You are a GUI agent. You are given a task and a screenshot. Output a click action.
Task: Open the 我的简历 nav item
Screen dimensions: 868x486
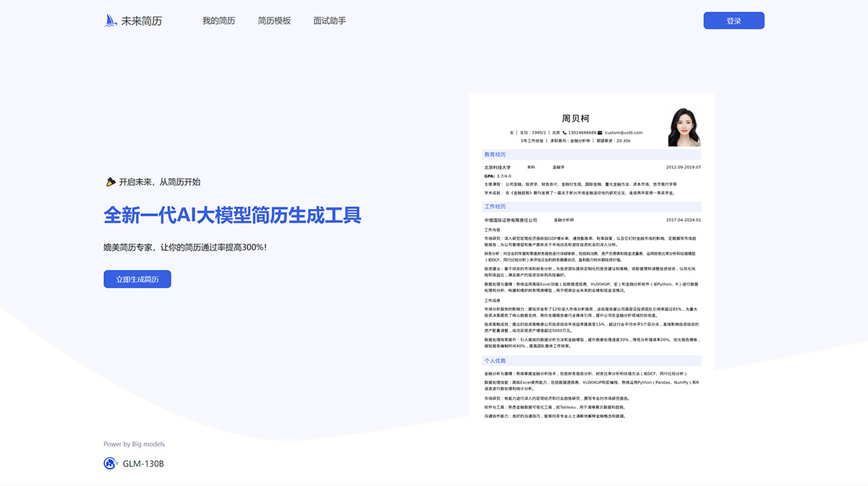coord(219,20)
